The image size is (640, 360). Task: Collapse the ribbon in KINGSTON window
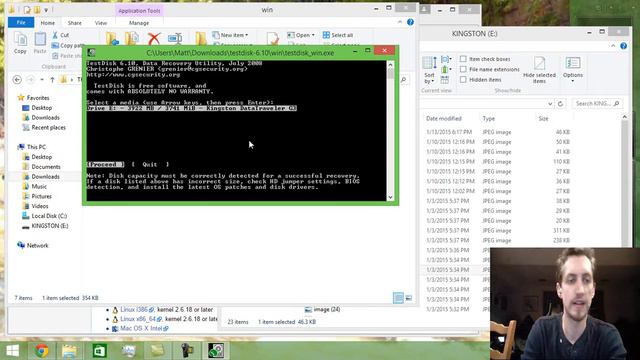point(613,46)
